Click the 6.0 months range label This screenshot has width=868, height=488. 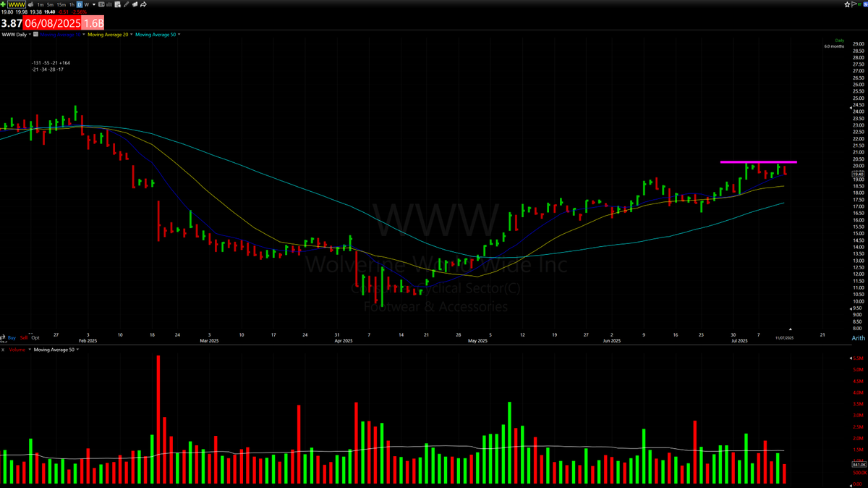pos(834,46)
